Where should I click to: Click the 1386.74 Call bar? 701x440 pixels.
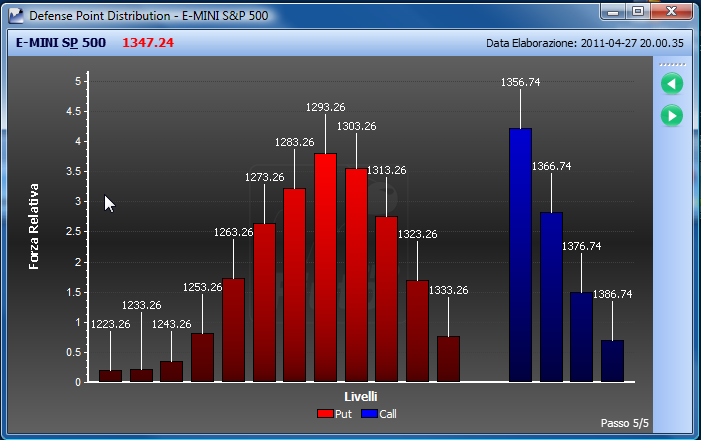612,361
